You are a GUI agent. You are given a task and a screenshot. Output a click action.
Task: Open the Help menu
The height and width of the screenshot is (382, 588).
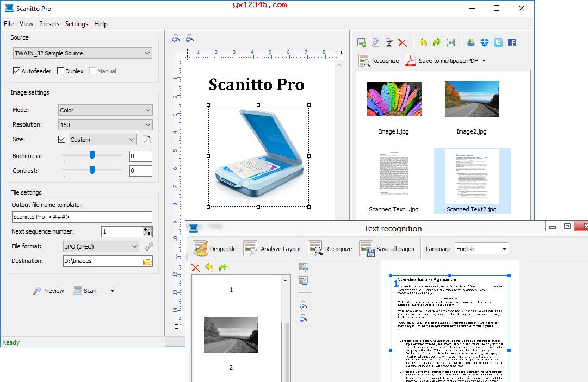tap(101, 23)
